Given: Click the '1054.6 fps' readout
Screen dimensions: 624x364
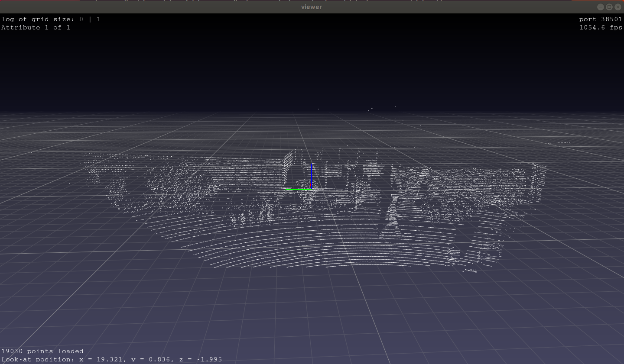Looking at the screenshot, I should coord(601,27).
